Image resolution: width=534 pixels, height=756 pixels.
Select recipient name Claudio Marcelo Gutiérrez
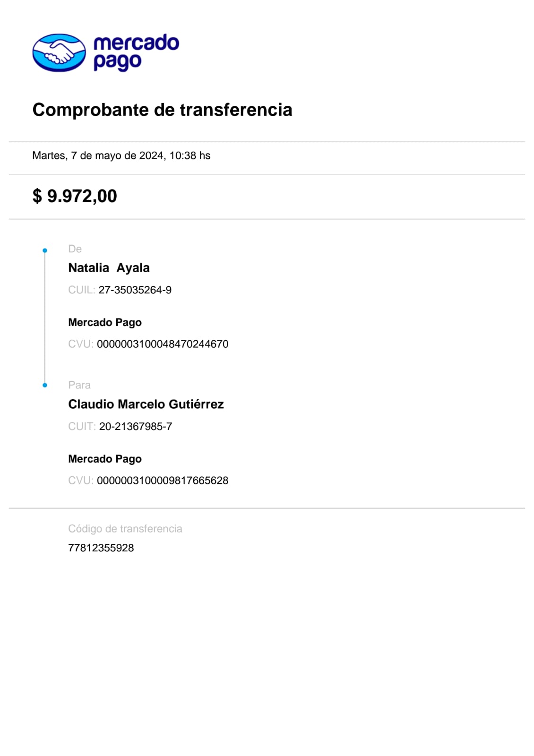coord(146,404)
